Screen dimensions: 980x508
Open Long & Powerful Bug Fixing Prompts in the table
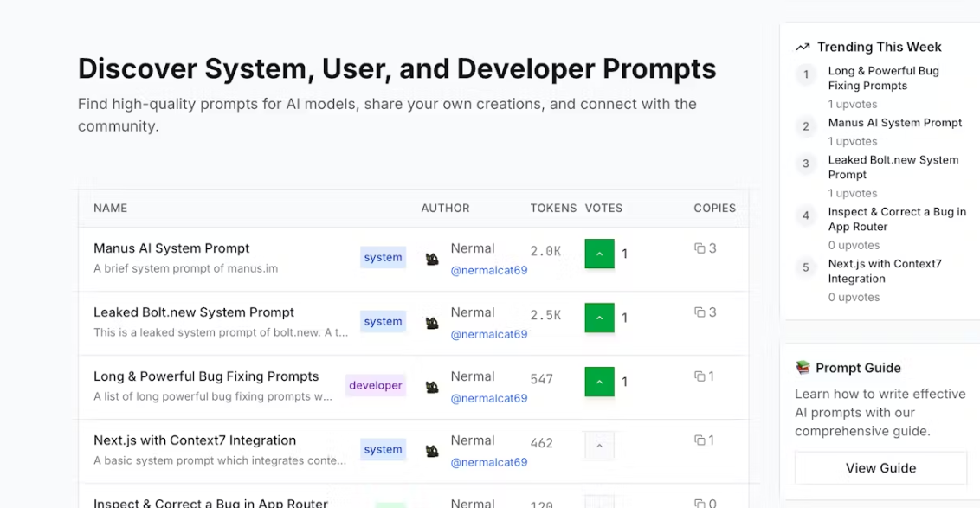(x=206, y=376)
